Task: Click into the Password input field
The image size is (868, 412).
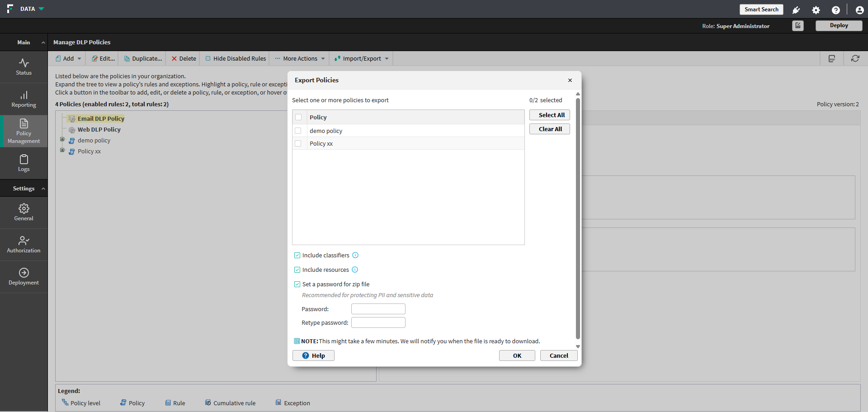Action: 378,309
